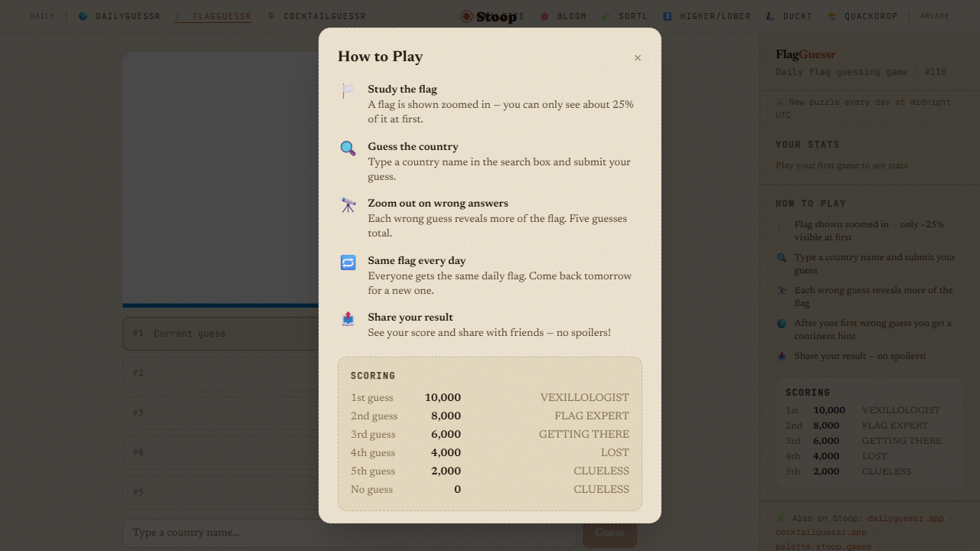Viewport: 980px width, 551px height.
Task: Open the Quackdrop game
Action: coord(862,16)
